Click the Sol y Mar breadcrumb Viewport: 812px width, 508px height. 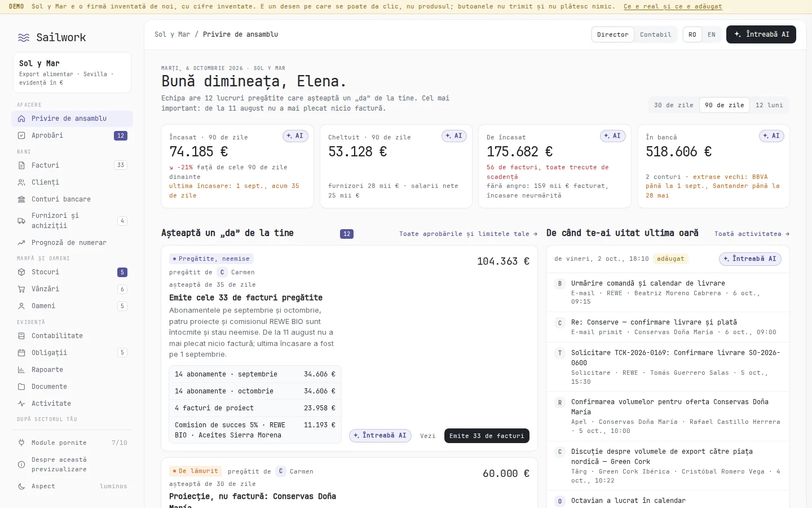pos(172,34)
